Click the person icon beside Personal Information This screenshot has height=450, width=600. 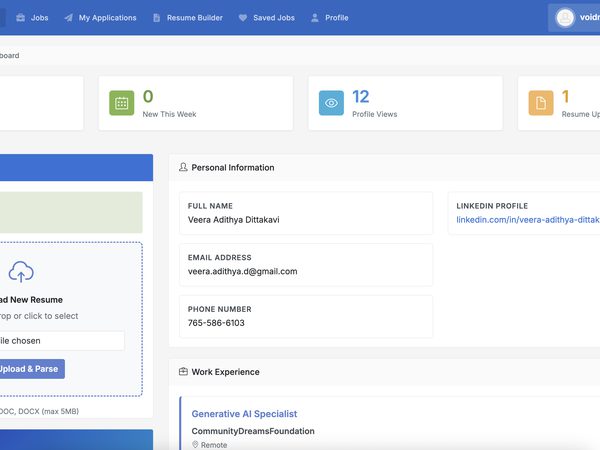click(183, 167)
